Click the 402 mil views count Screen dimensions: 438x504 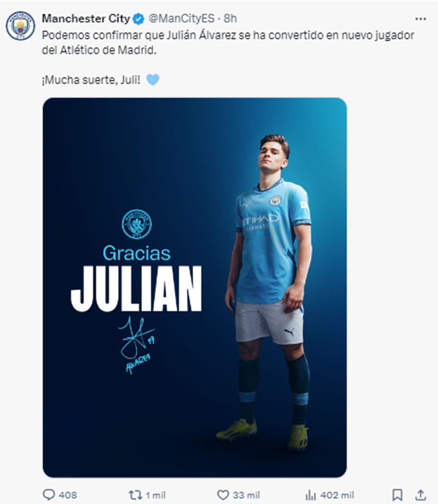(x=337, y=495)
